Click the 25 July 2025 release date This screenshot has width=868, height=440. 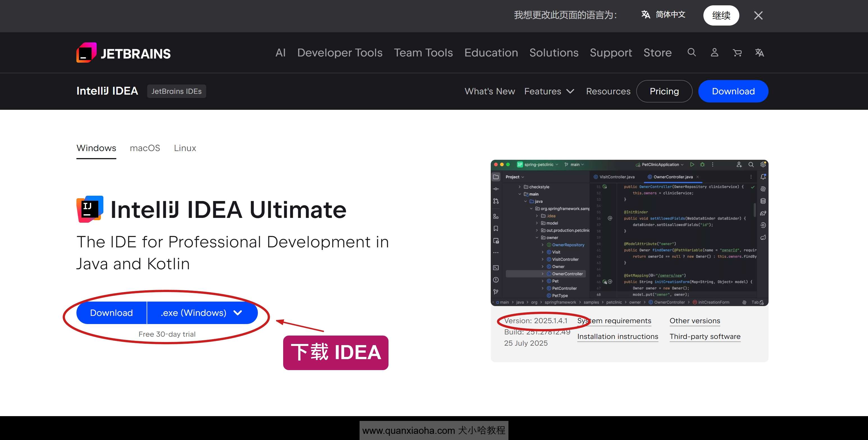point(526,343)
